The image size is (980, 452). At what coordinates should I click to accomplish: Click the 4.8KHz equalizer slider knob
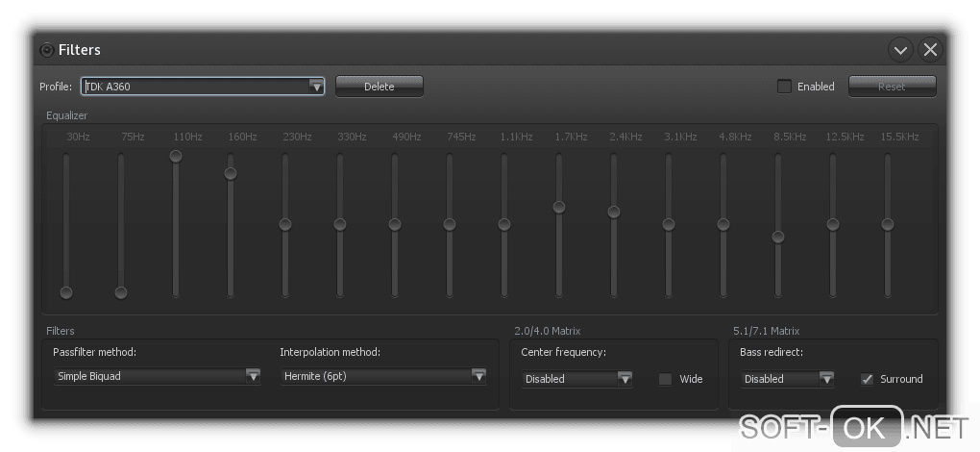[723, 224]
